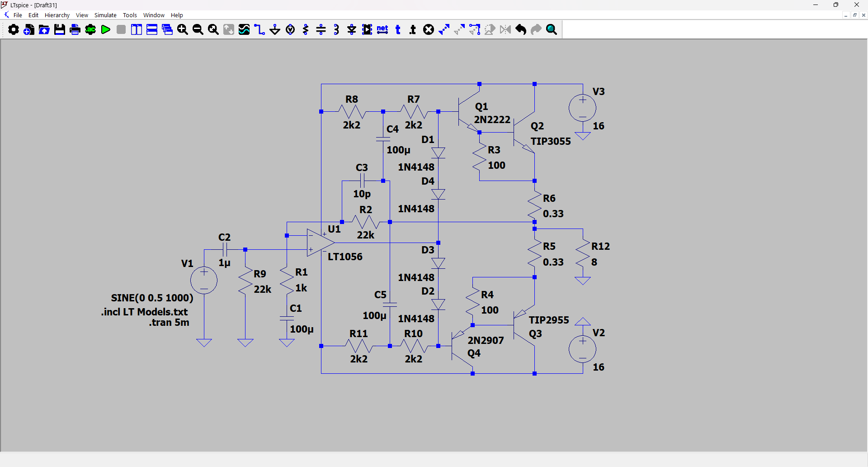Select the Capacitor component tool

321,30
